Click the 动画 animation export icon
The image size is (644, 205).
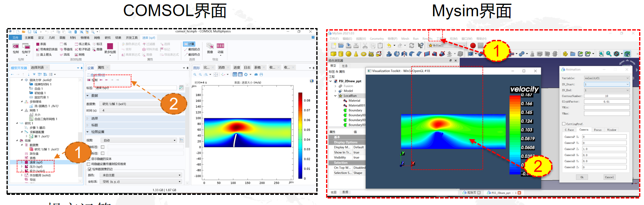tap(220, 47)
